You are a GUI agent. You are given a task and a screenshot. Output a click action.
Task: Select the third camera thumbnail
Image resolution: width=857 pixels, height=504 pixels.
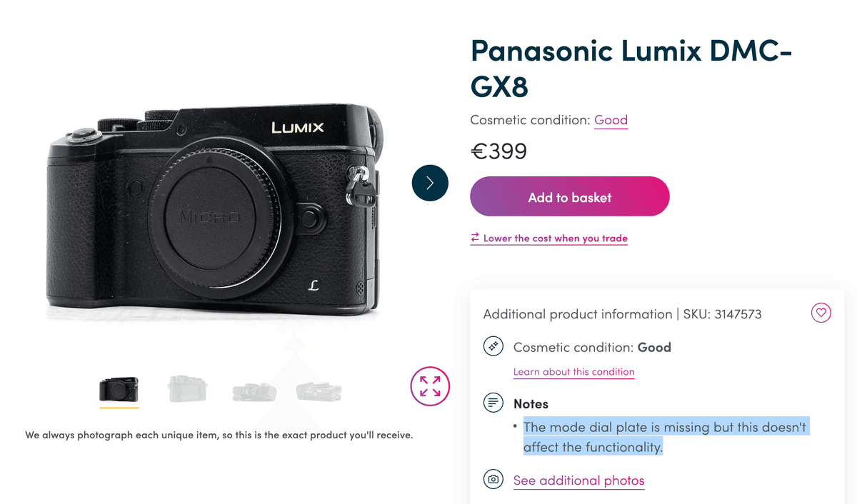click(x=254, y=391)
